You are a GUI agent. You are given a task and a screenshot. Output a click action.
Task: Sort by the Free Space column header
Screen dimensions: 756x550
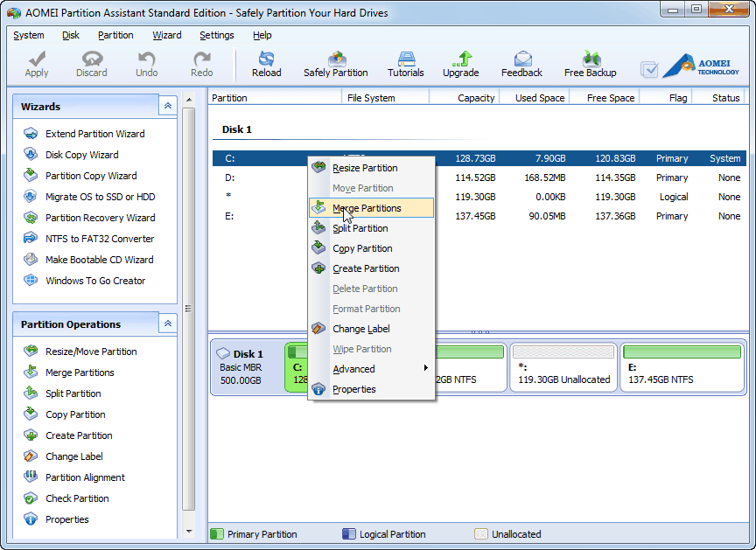pyautogui.click(x=604, y=98)
